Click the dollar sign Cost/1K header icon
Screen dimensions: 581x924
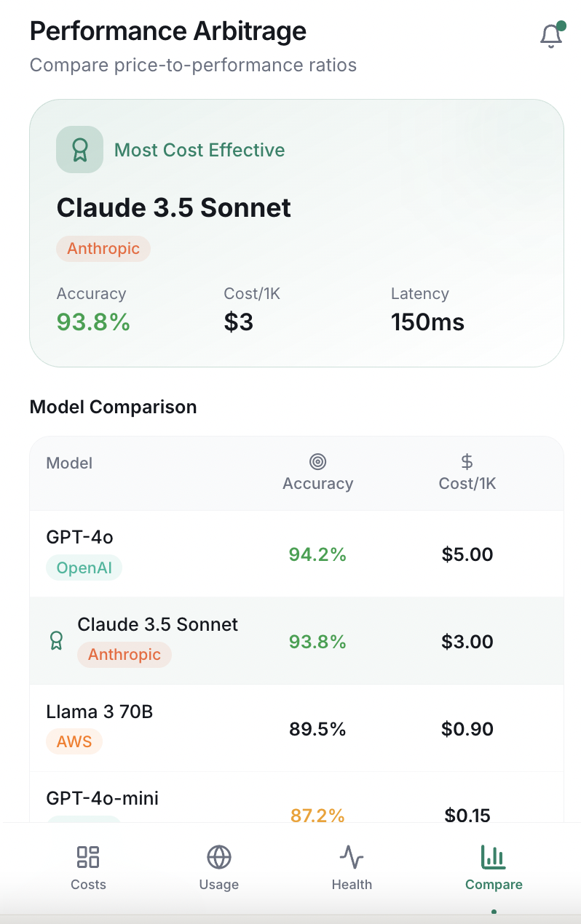click(467, 461)
